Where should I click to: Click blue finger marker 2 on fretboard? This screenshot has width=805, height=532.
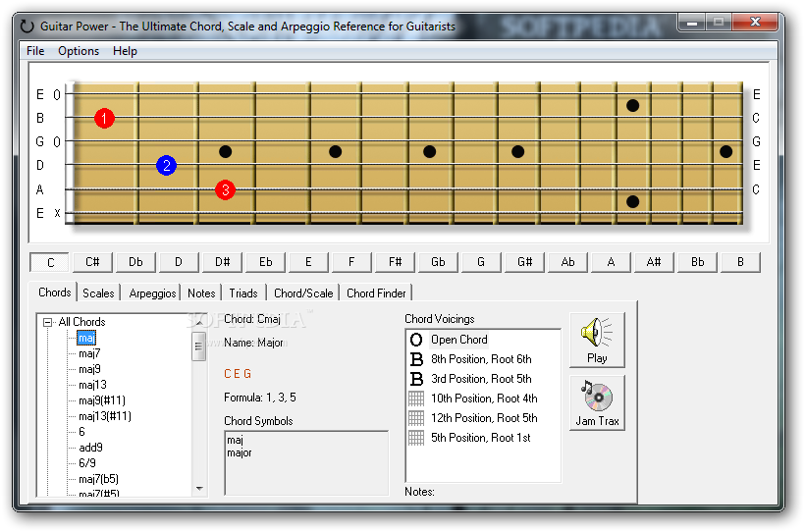click(166, 165)
